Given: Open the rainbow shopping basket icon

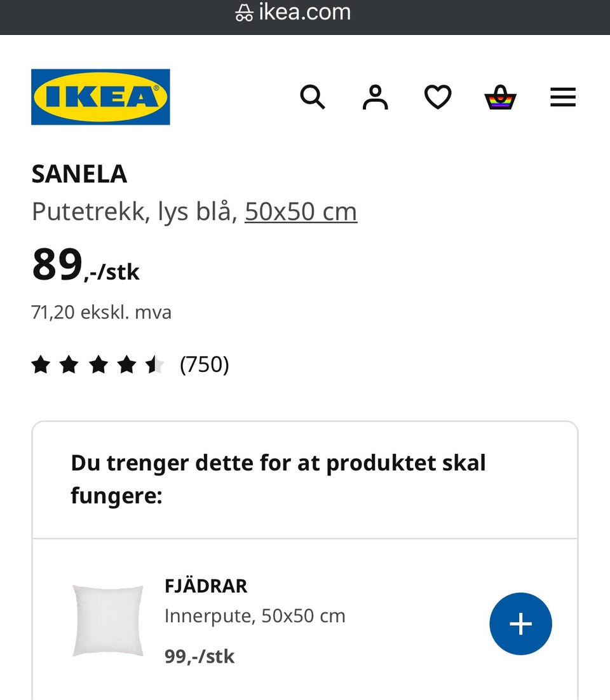Looking at the screenshot, I should tap(500, 97).
